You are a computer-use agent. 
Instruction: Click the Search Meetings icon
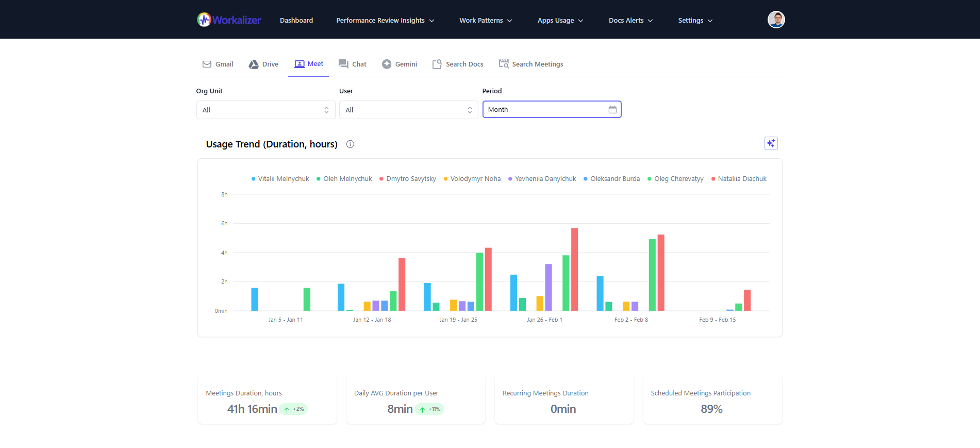504,64
